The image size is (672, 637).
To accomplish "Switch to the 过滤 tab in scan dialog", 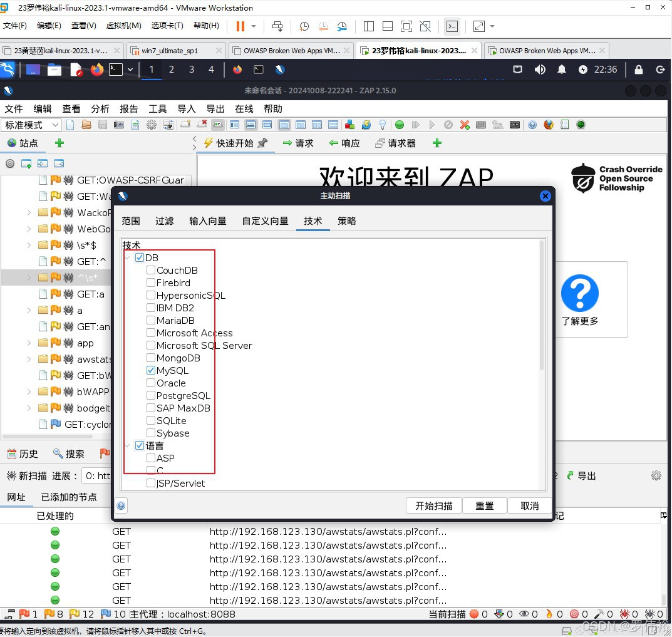I will click(165, 221).
